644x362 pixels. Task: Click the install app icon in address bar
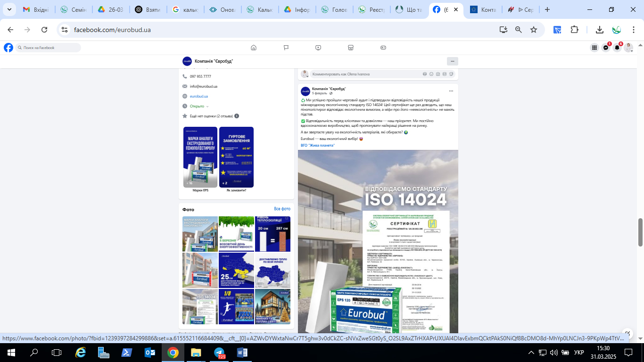click(x=504, y=30)
